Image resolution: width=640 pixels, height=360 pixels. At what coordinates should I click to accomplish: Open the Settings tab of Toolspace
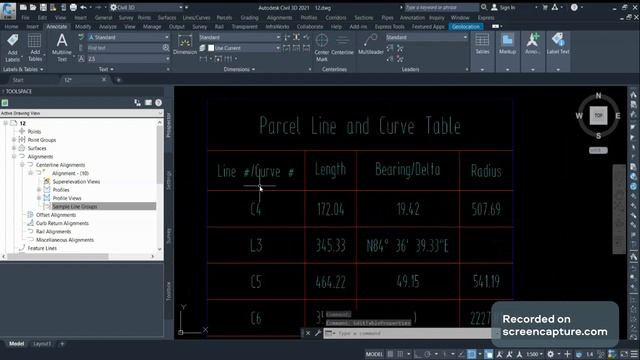(169, 180)
